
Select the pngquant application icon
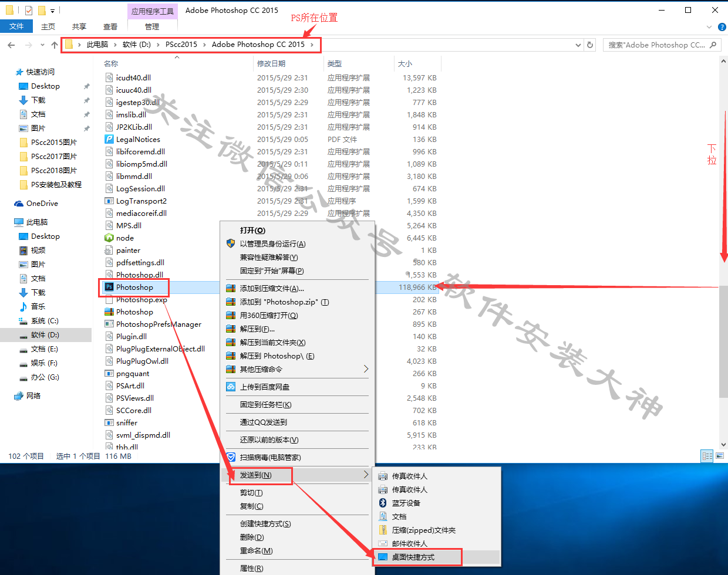pyautogui.click(x=109, y=373)
